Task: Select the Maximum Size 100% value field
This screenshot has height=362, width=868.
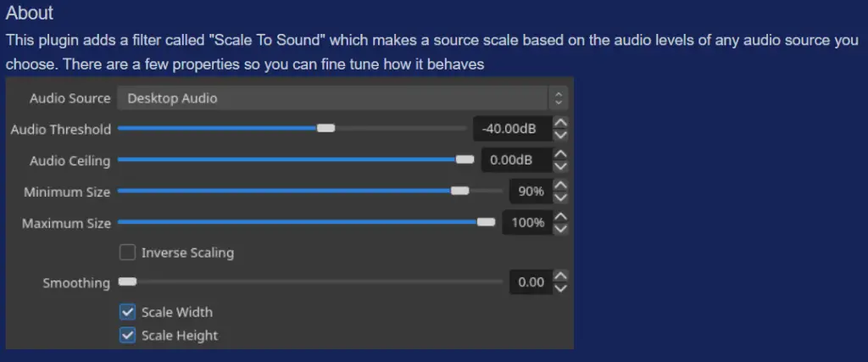Action: click(x=527, y=222)
